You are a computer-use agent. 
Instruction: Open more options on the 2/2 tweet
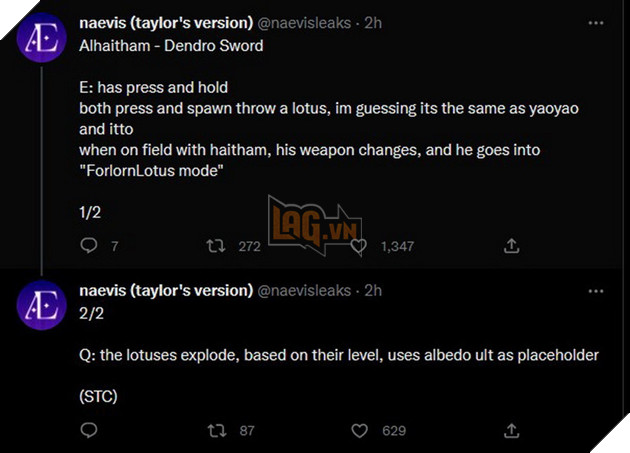[x=599, y=291]
